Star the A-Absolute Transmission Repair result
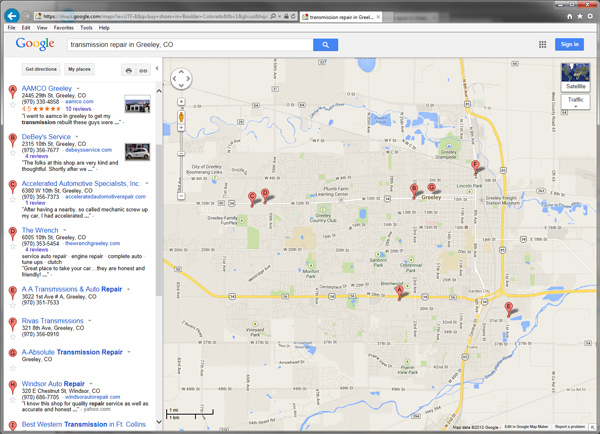 click(x=13, y=368)
